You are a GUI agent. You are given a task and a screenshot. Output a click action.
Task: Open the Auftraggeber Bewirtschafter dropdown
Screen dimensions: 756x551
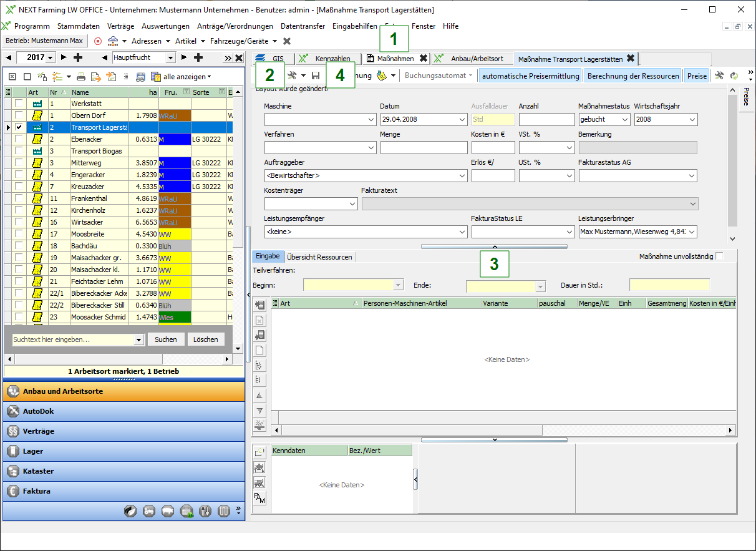[462, 176]
